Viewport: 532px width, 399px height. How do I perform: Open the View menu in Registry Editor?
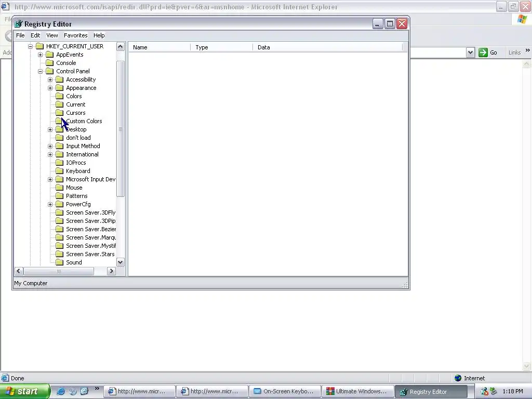(52, 35)
